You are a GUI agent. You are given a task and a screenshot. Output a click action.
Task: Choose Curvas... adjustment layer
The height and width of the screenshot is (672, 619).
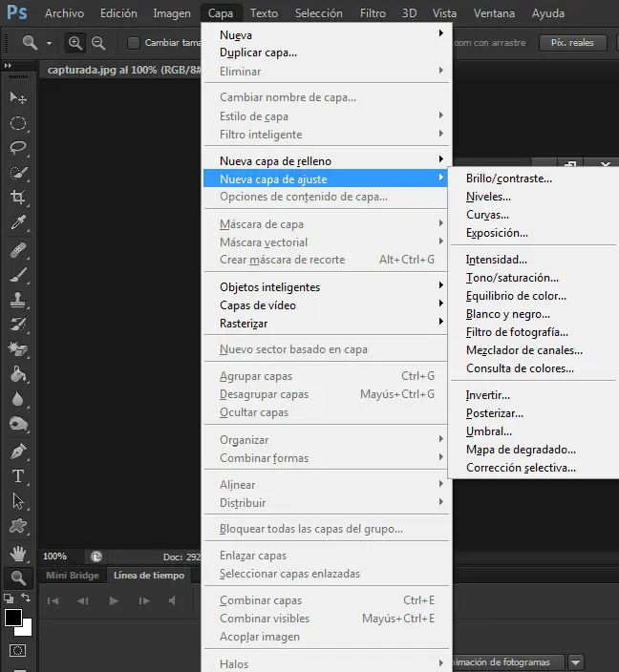coord(487,215)
